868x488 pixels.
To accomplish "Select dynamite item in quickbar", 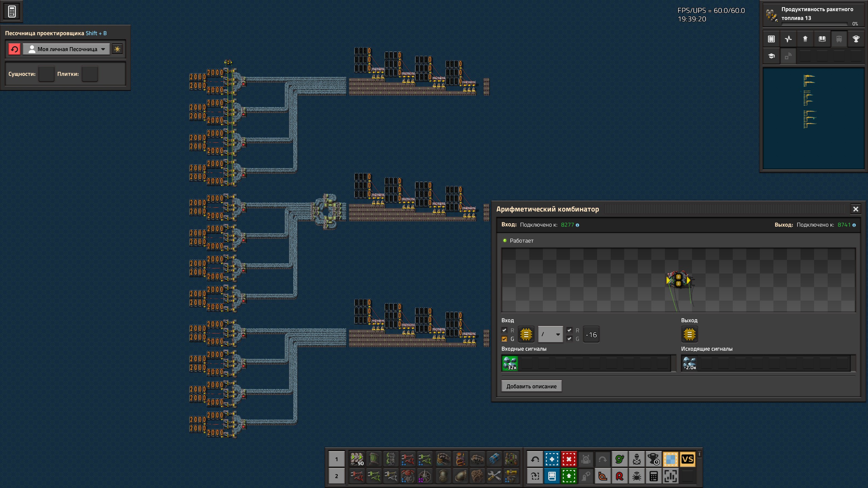I will pyautogui.click(x=494, y=459).
